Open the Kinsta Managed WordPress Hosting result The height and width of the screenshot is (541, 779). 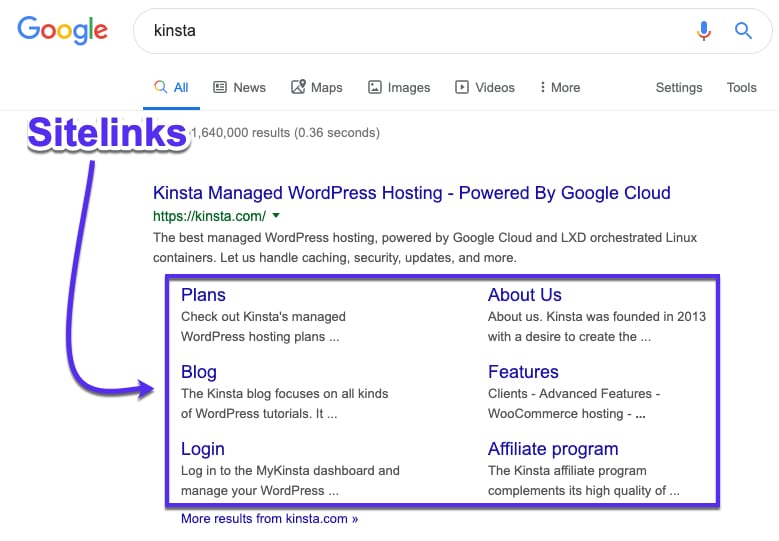(x=411, y=193)
